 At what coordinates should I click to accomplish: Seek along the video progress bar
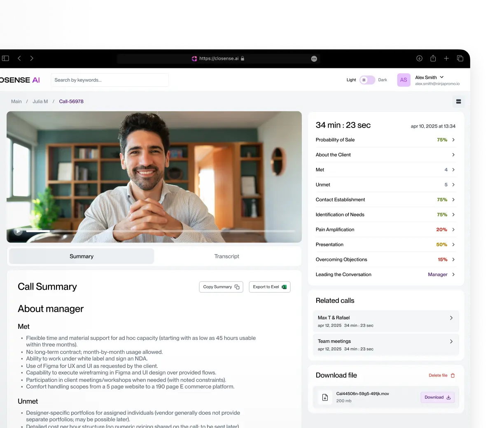click(x=161, y=231)
